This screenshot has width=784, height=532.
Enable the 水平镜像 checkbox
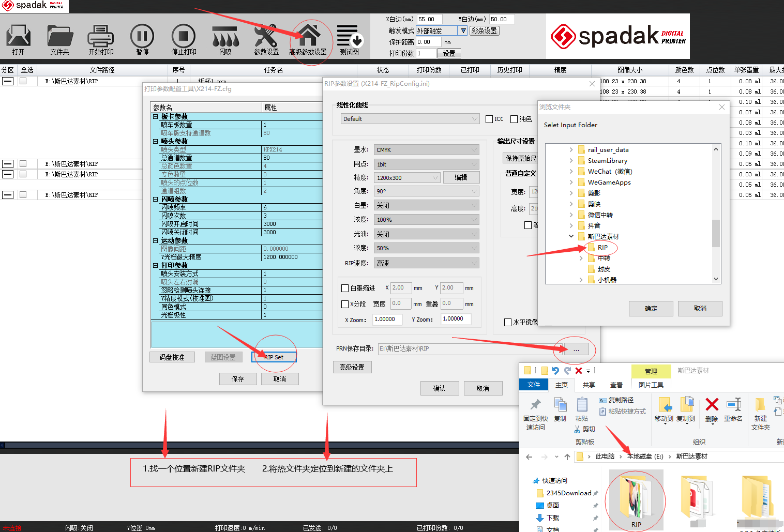(508, 322)
